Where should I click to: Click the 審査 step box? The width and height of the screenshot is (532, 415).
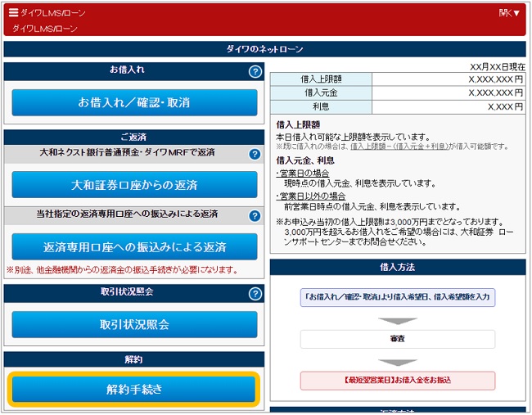pos(398,339)
